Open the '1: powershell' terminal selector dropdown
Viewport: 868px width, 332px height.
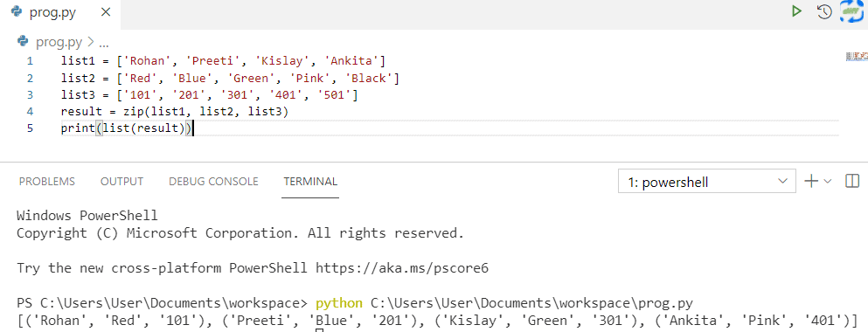707,182
